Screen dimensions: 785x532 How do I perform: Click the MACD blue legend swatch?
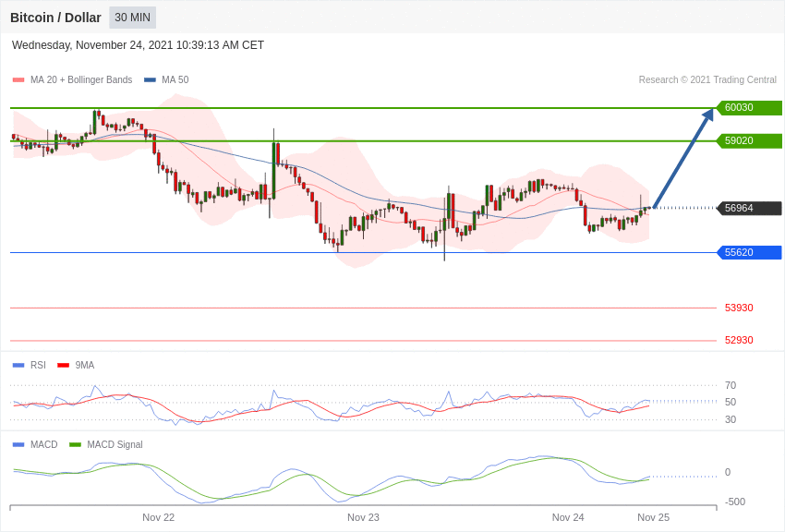(18, 444)
